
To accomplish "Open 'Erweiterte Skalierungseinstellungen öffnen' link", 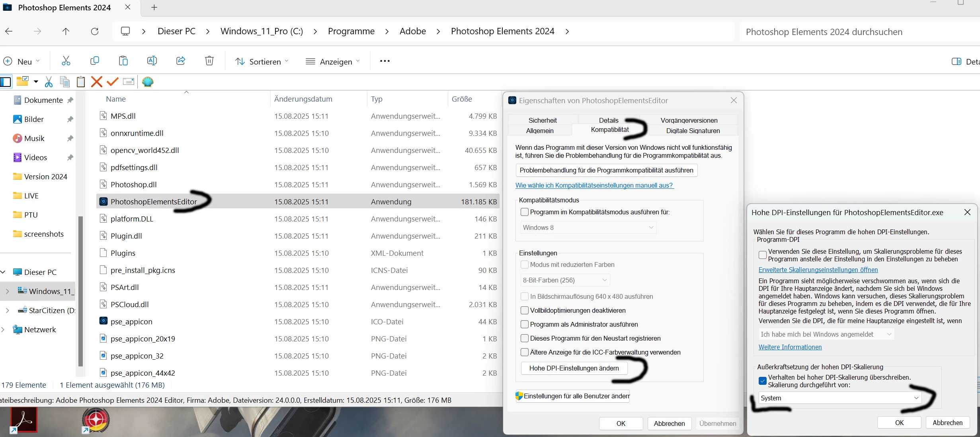I will point(818,270).
